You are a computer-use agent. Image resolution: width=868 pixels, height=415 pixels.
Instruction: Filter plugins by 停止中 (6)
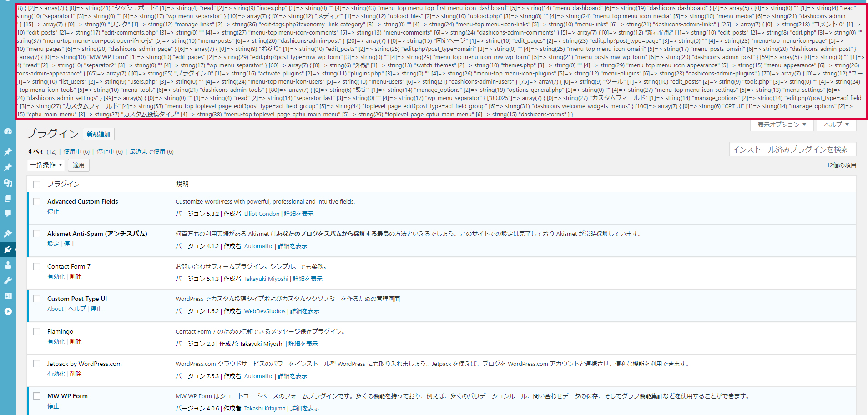110,151
